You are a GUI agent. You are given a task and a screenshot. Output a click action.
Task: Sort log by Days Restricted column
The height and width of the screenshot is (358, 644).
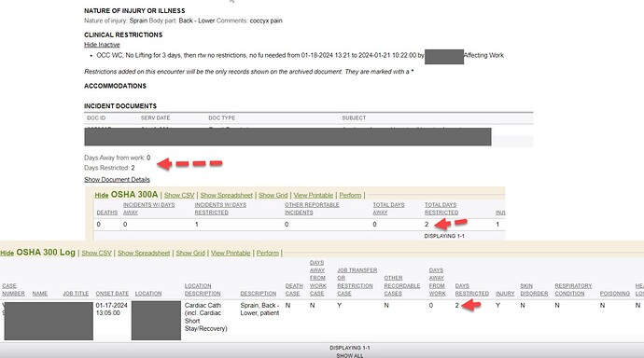tap(472, 290)
